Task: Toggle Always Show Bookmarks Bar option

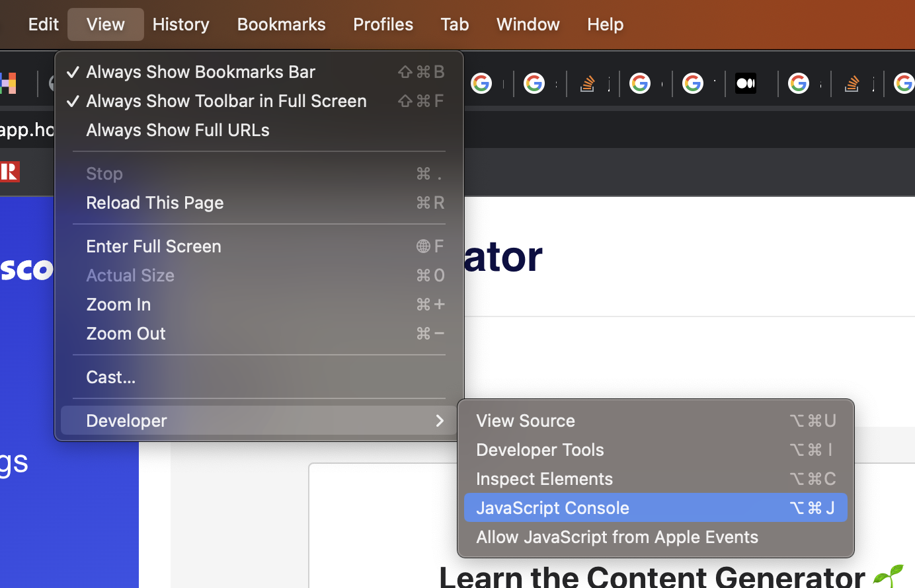Action: click(259, 71)
